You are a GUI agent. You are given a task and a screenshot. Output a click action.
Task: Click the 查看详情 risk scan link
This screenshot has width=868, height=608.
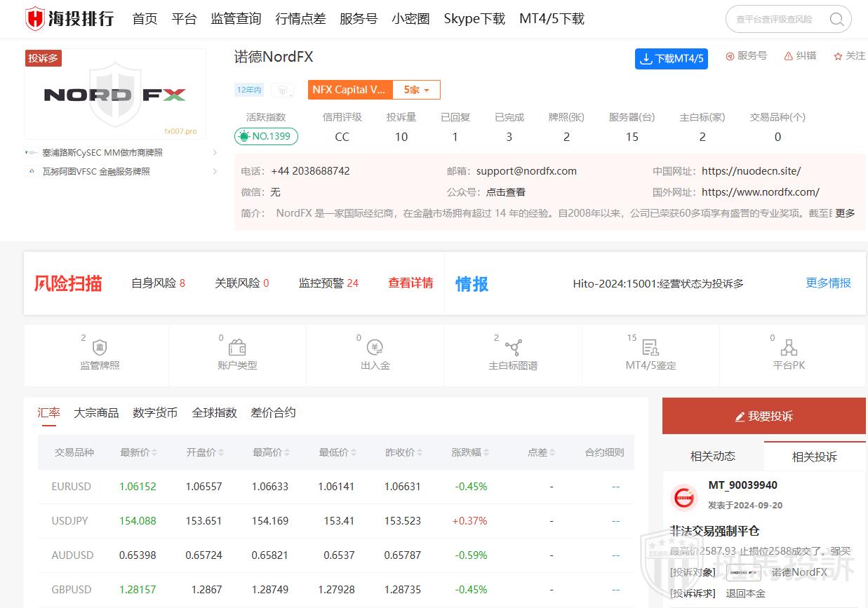pyautogui.click(x=410, y=283)
